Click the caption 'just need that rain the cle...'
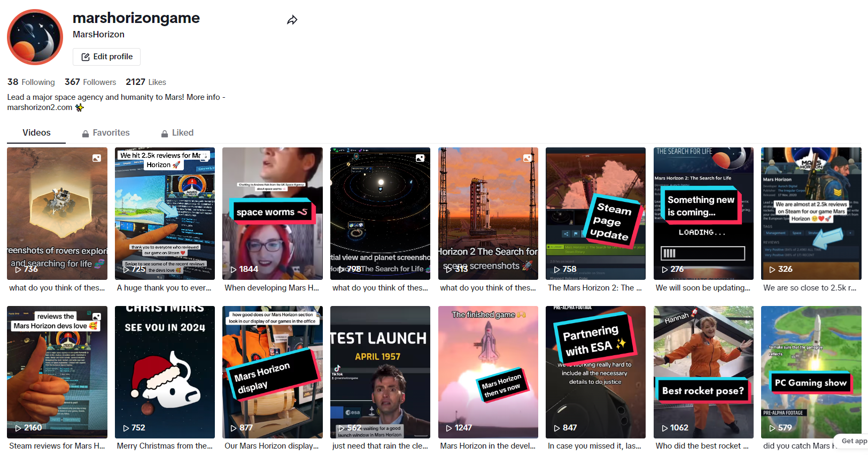Image resolution: width=868 pixels, height=455 pixels. (x=380, y=446)
